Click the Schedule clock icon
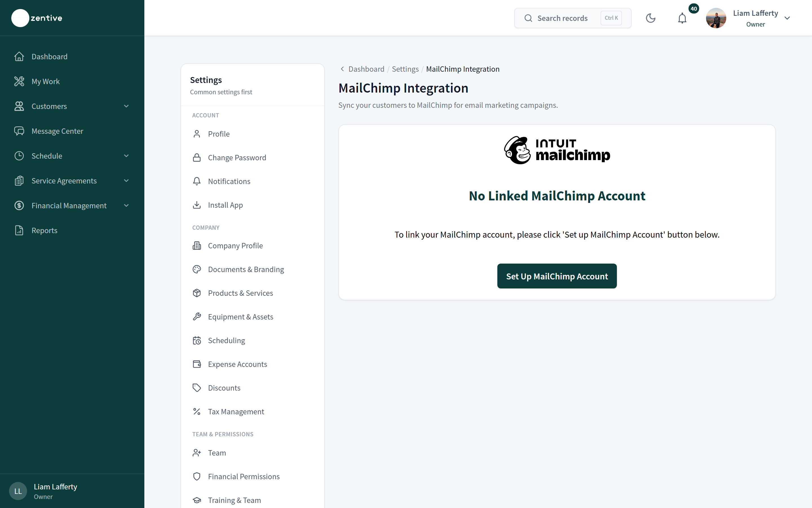 point(19,156)
